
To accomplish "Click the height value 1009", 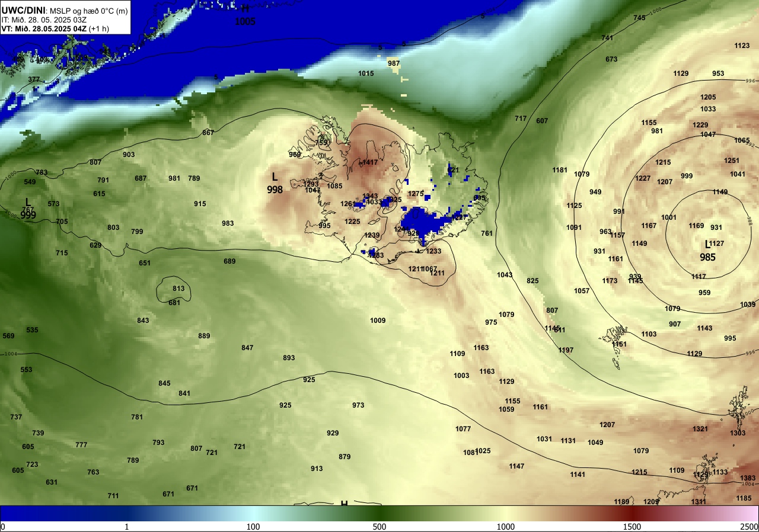I will tap(378, 321).
